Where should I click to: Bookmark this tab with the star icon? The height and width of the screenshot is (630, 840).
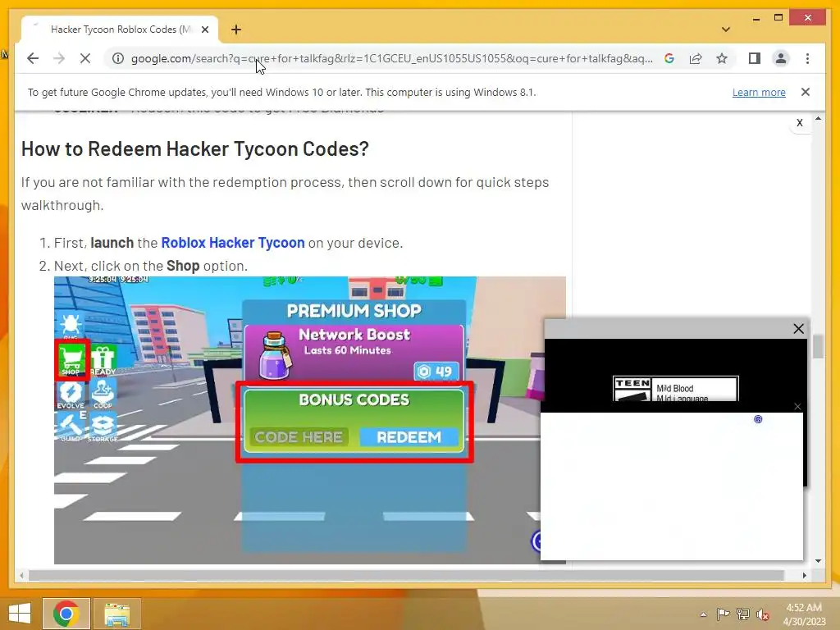point(722,58)
